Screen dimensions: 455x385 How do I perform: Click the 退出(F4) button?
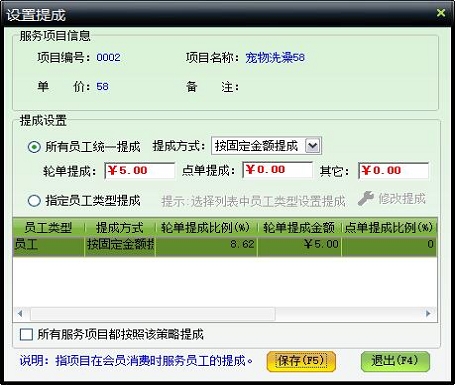pos(395,361)
